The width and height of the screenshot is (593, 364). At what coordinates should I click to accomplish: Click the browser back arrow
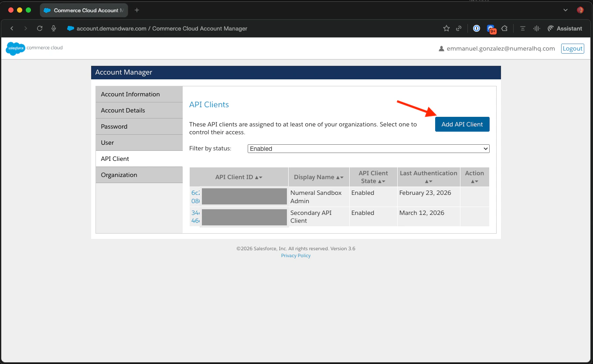pos(12,28)
